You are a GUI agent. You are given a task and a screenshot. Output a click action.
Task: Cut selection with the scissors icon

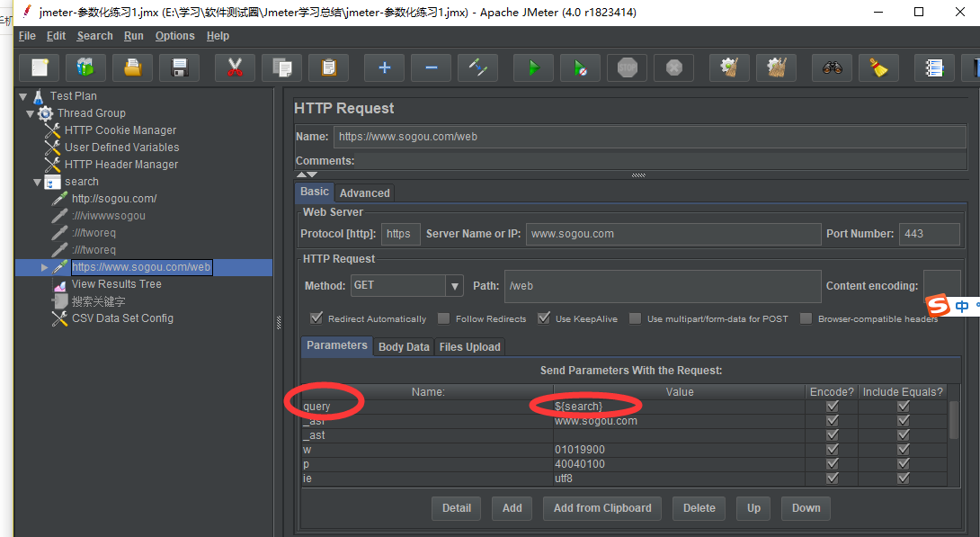[235, 67]
